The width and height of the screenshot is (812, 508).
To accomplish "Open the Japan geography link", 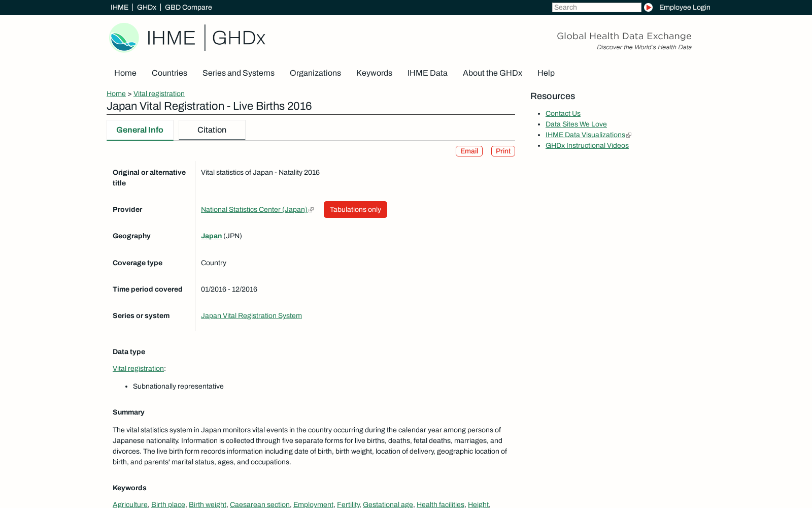I will (x=211, y=236).
